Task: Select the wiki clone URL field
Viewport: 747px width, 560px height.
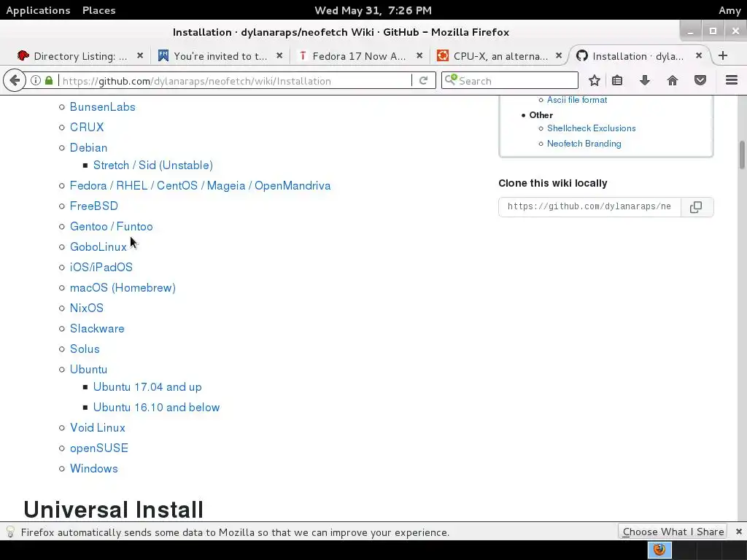Action: (x=589, y=206)
